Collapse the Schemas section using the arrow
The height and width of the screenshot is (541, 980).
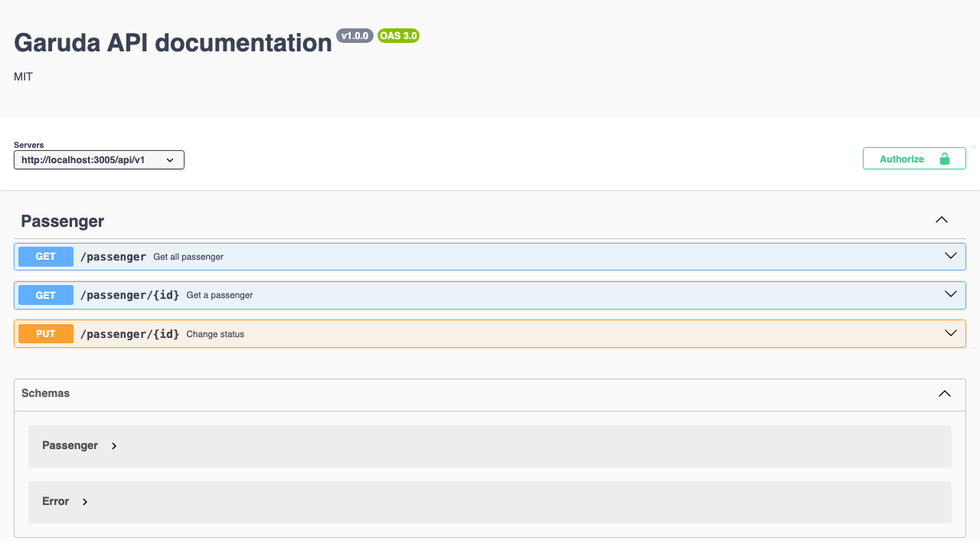[945, 393]
